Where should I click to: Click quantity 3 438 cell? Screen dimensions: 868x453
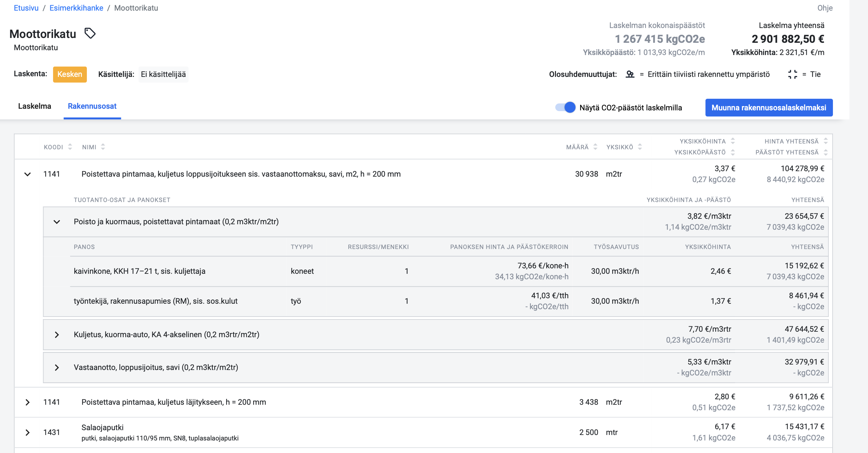click(589, 402)
